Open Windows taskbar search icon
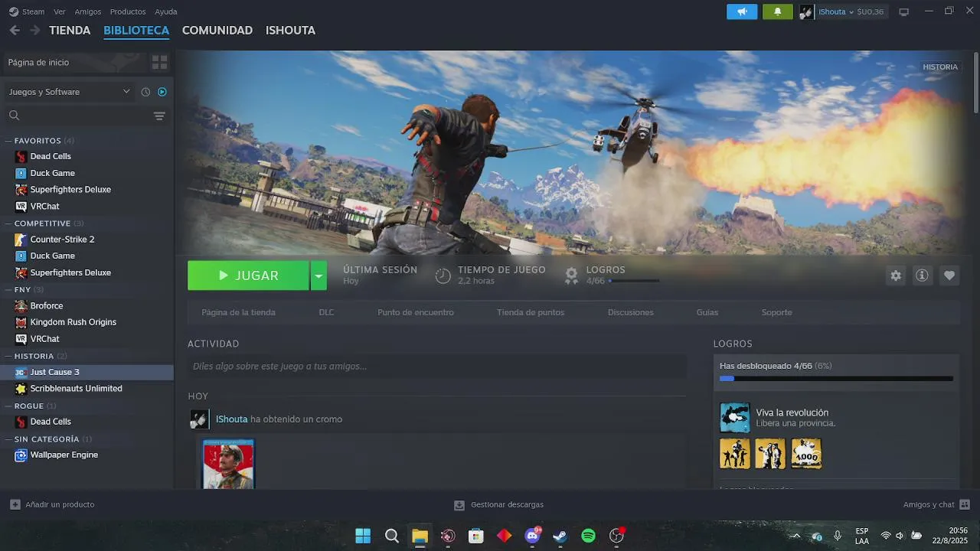980x551 pixels. [392, 536]
